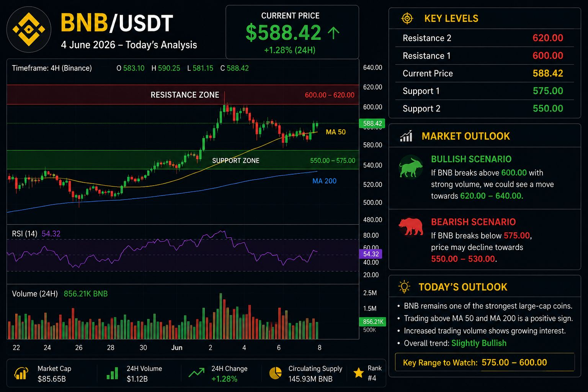The height and width of the screenshot is (392, 588).
Task: Click the RESISTANCE ZONE label on chart
Action: click(x=185, y=95)
